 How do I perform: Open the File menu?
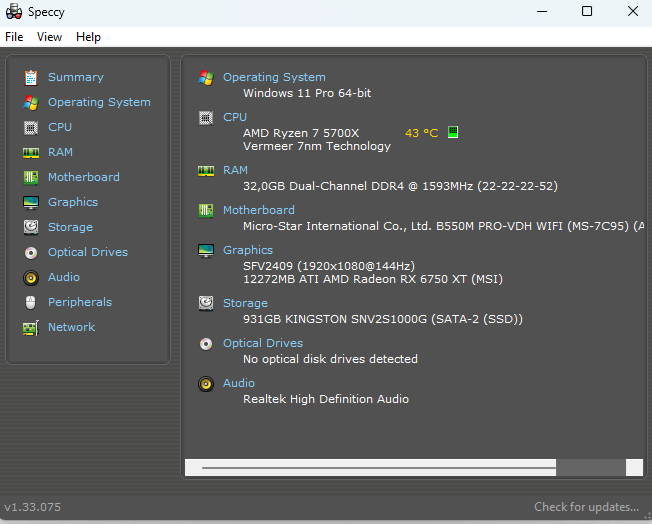click(x=14, y=37)
